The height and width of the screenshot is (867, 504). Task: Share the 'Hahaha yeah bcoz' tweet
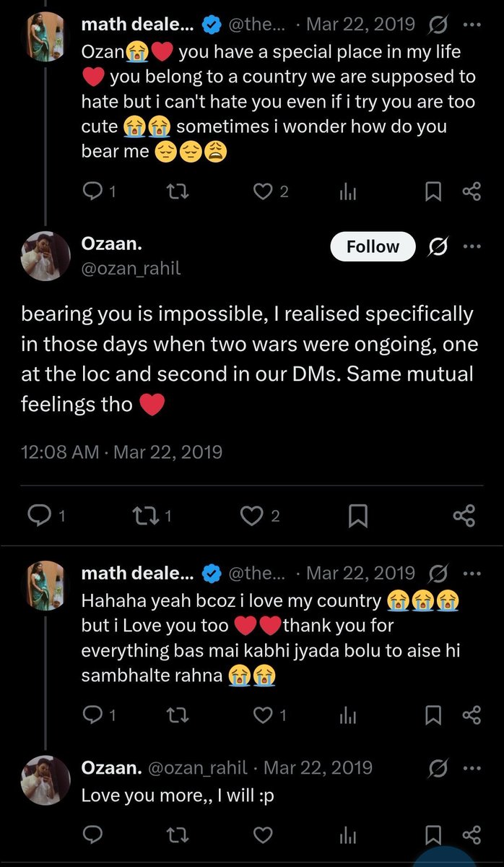click(471, 715)
